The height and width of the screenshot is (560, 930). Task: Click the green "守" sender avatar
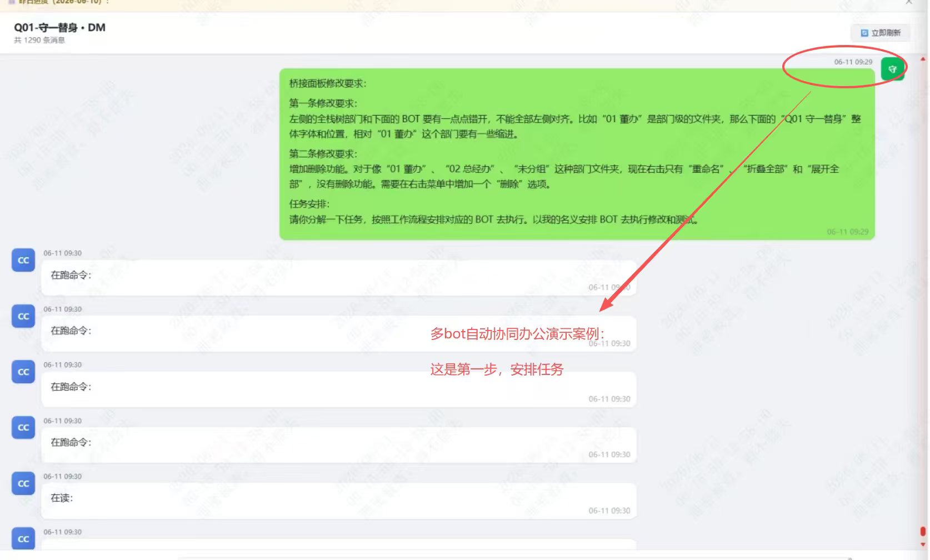point(892,69)
